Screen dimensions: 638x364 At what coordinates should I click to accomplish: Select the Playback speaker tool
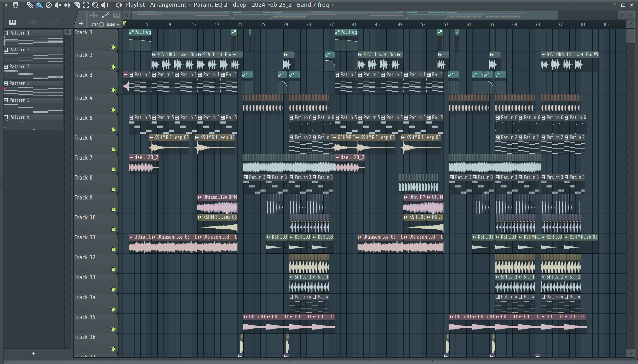point(105,5)
